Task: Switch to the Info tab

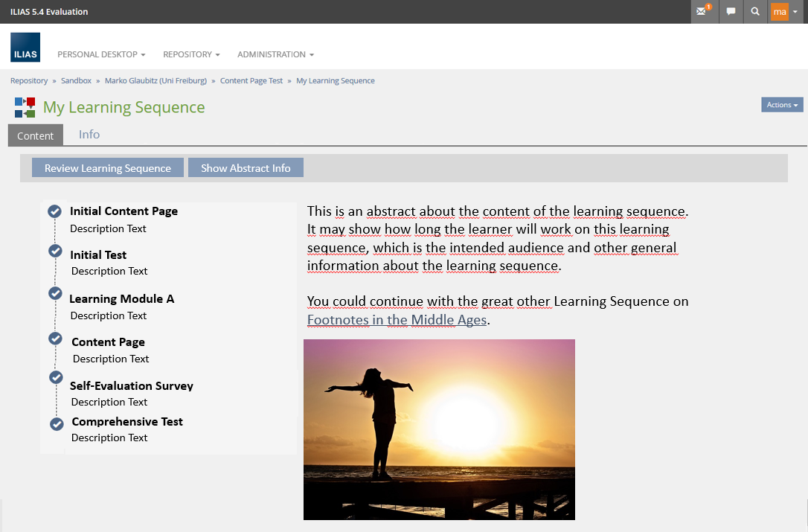Action: (x=89, y=135)
